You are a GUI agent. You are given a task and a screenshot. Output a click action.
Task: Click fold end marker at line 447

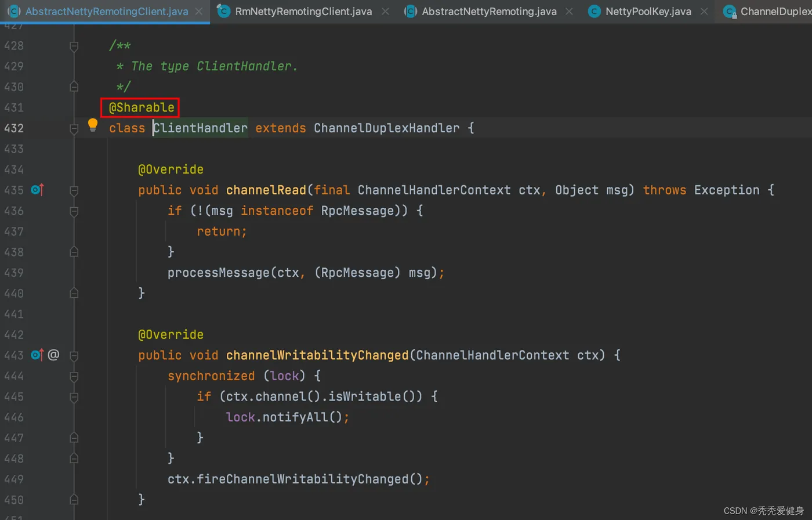(x=74, y=438)
